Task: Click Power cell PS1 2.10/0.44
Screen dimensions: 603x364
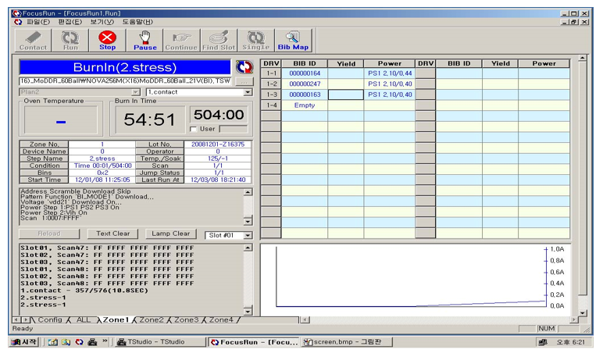Action: (x=390, y=73)
